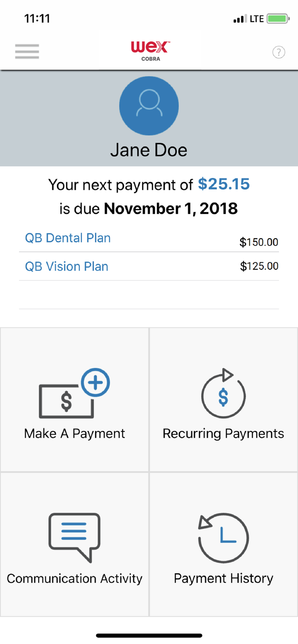Tap the November 1, 2018 due date
Viewport: 298px width, 644px height.
click(171, 208)
